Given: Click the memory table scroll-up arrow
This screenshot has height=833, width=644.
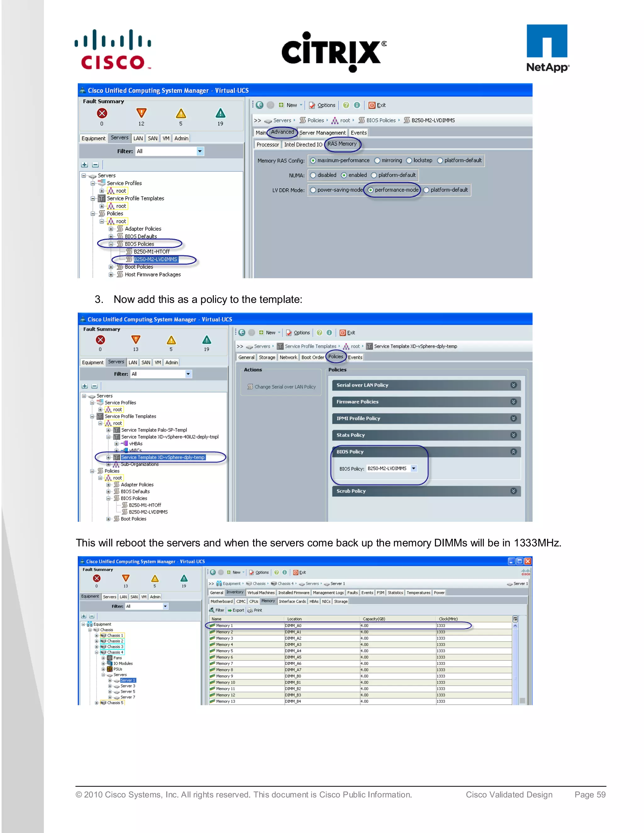Looking at the screenshot, I should click(x=515, y=626).
